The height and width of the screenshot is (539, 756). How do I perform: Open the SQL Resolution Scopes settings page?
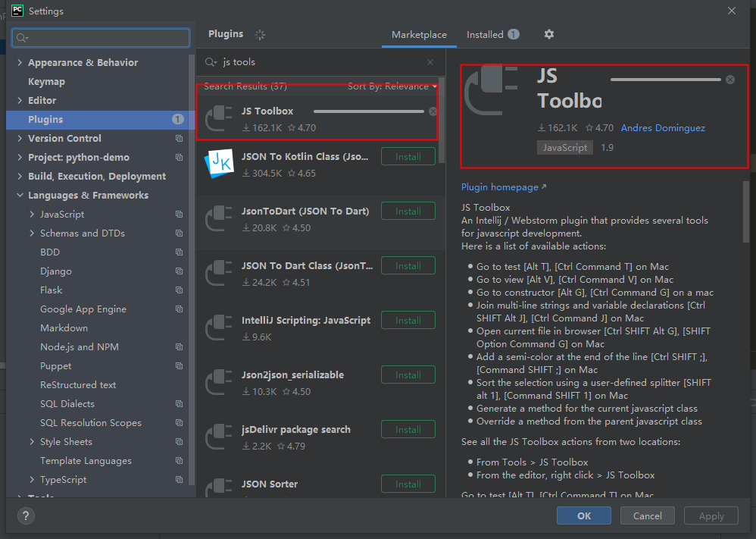click(x=91, y=423)
